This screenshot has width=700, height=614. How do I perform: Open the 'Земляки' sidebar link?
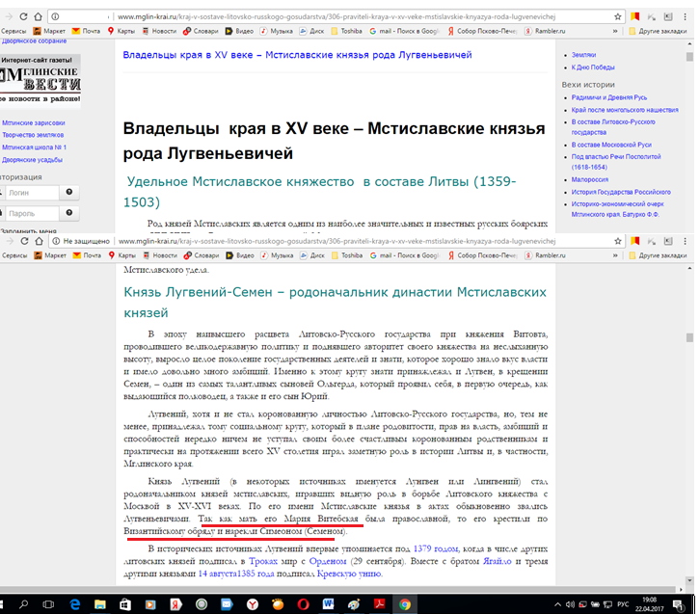(x=583, y=54)
